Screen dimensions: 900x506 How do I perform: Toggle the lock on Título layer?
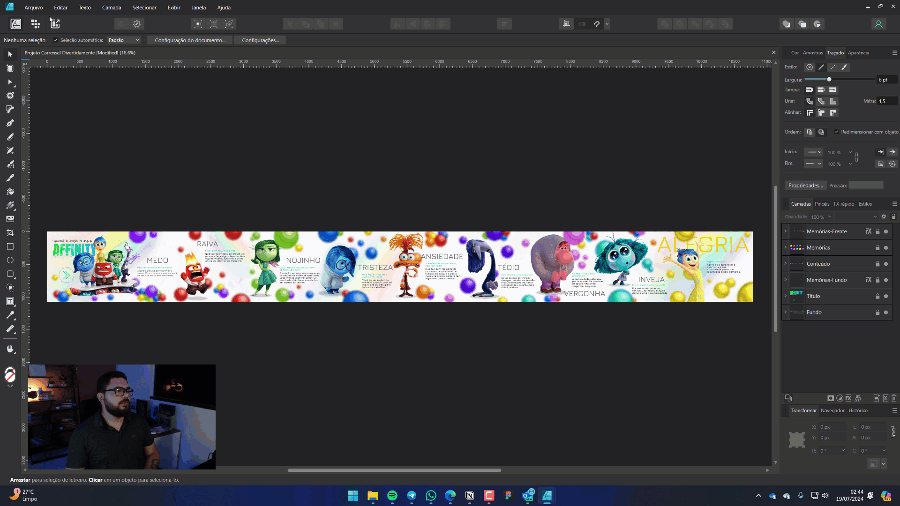pyautogui.click(x=877, y=297)
